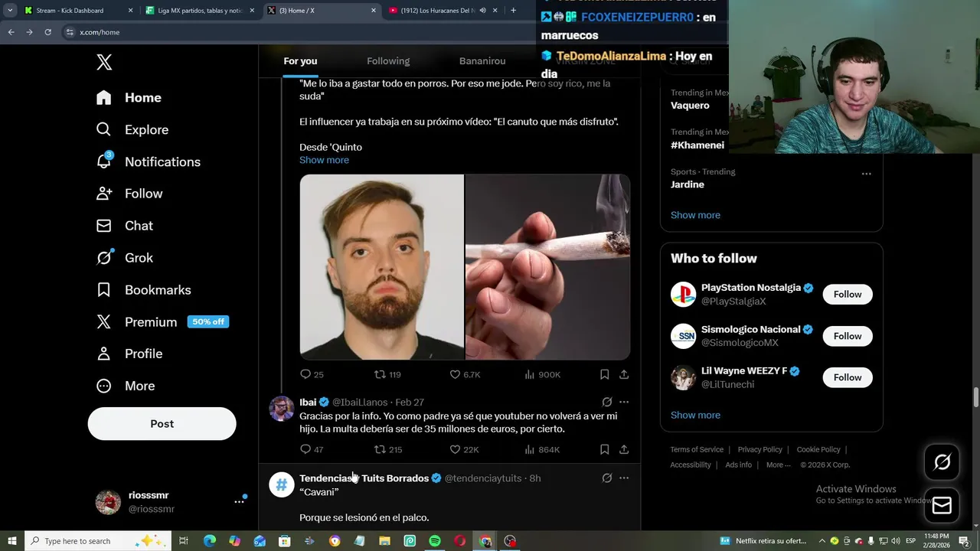
Task: Open the floating Grok button
Action: [942, 461]
